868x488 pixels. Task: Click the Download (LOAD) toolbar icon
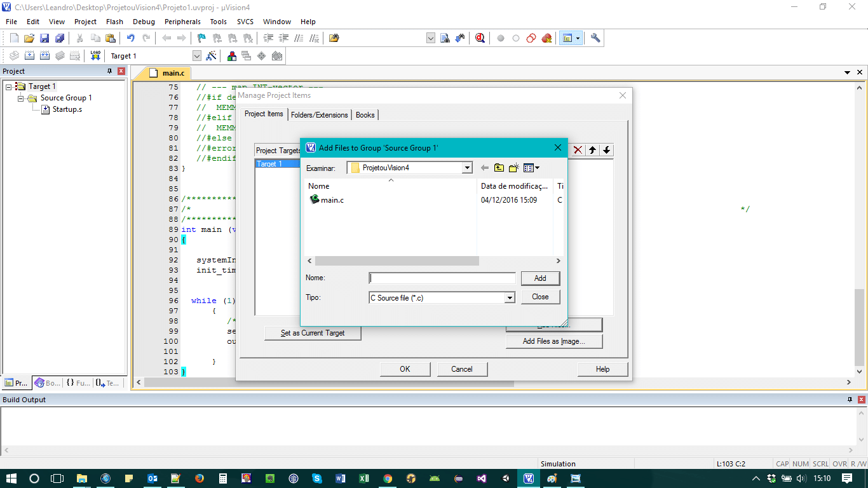tap(95, 56)
